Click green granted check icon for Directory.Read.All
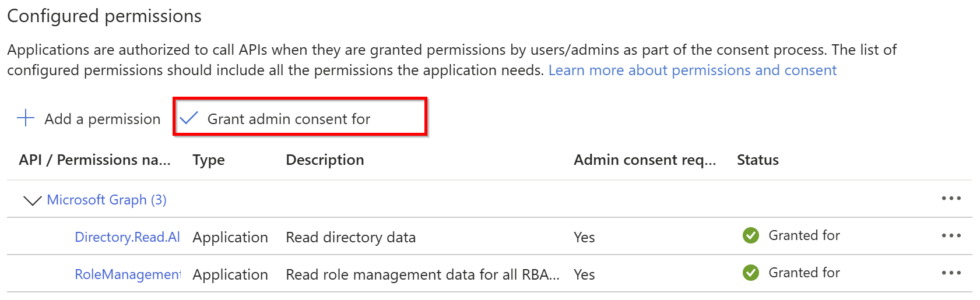 click(x=751, y=235)
